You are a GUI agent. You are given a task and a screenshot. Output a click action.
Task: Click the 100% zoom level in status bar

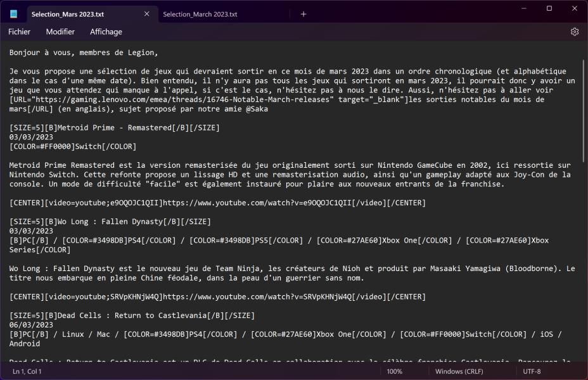point(394,371)
